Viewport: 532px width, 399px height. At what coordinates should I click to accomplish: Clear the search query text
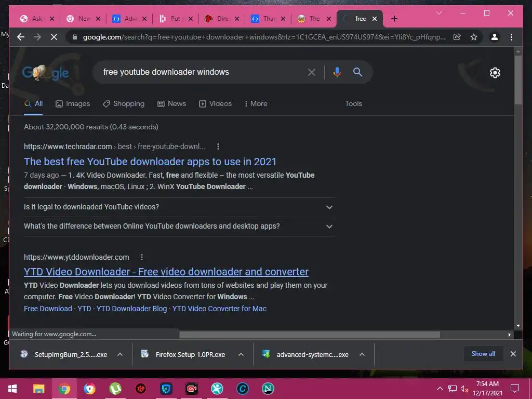point(312,72)
